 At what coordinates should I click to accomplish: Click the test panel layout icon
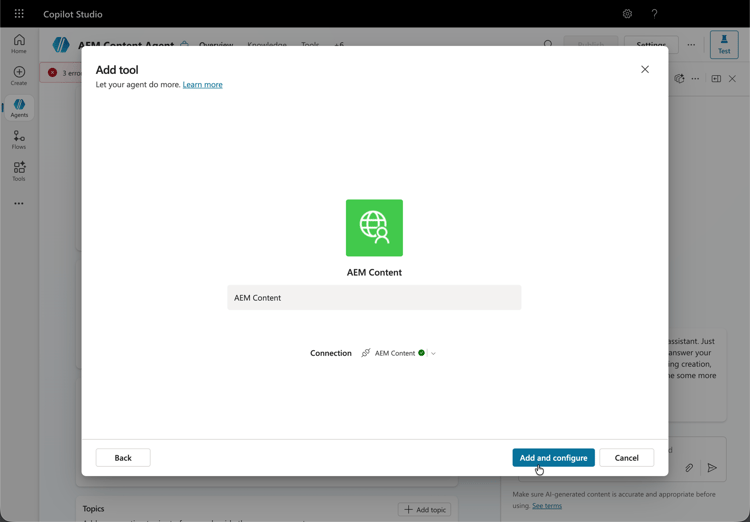tap(716, 78)
